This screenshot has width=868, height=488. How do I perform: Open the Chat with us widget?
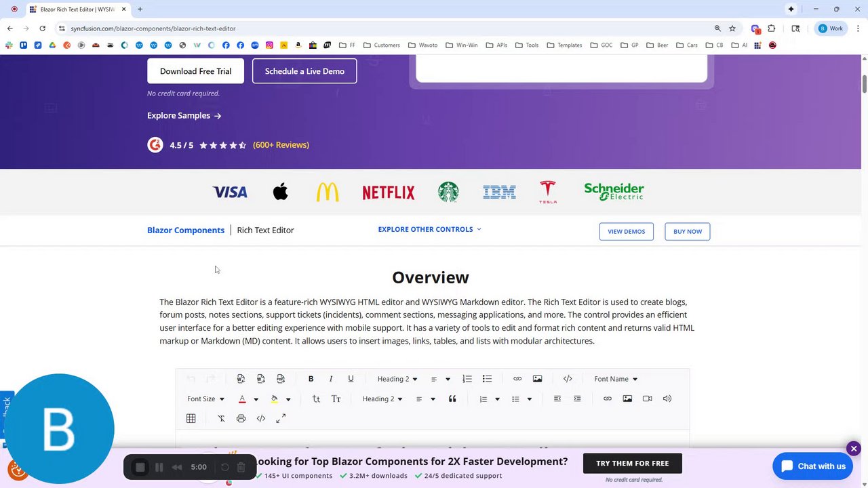[813, 466]
